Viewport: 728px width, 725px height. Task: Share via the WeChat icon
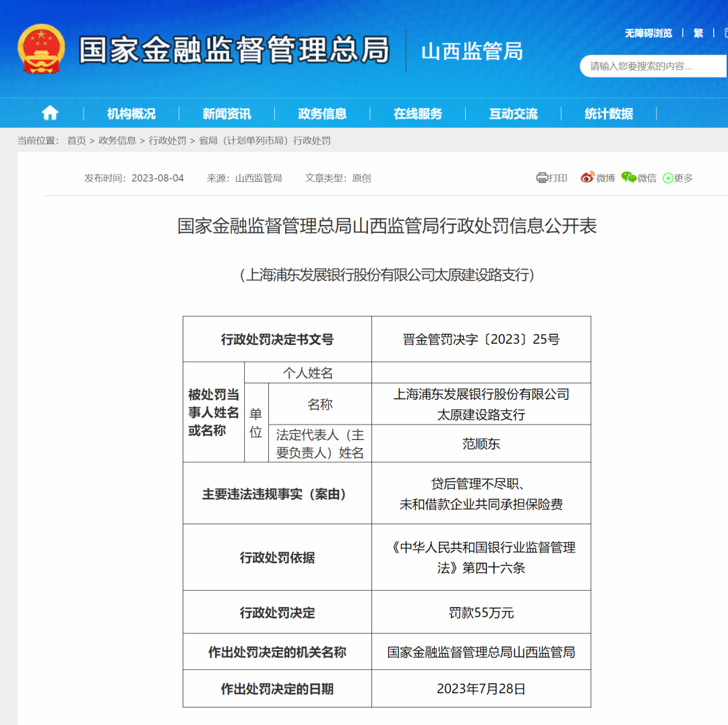pyautogui.click(x=629, y=177)
